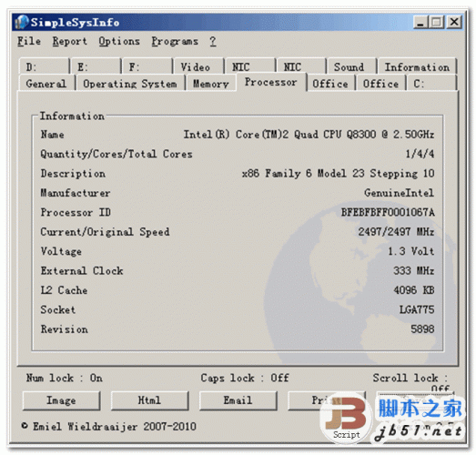Click 'x86 Family 6 Model 23 Stepping 10' description

338,173
